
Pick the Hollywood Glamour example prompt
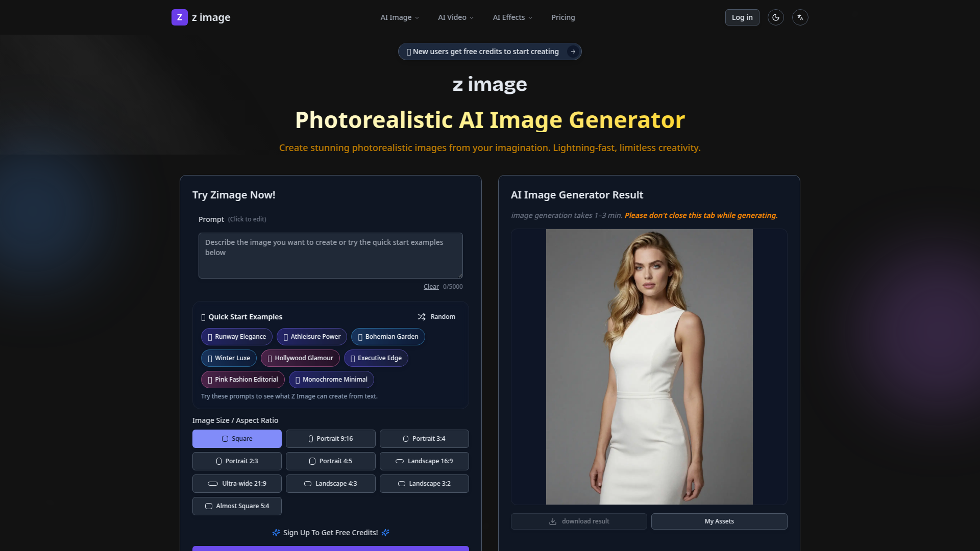pyautogui.click(x=300, y=358)
